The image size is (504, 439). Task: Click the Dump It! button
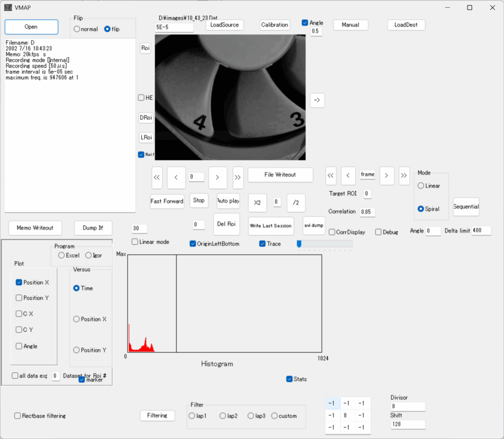[93, 228]
